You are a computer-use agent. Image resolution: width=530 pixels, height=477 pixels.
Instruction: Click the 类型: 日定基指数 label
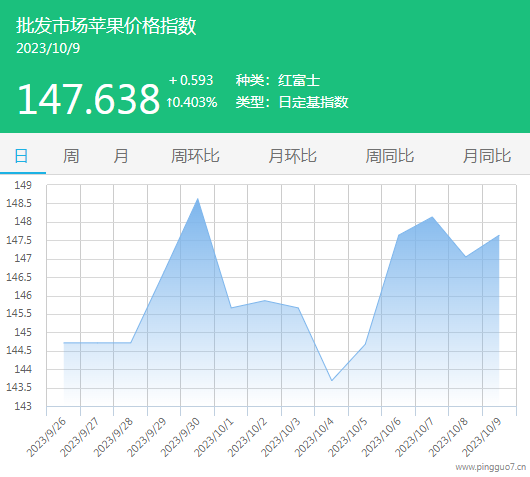tap(292, 102)
